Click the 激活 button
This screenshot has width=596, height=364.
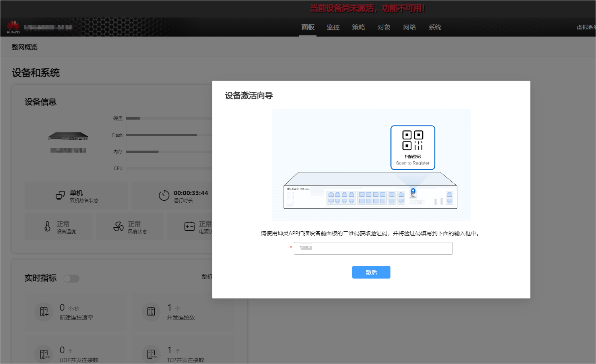point(371,272)
